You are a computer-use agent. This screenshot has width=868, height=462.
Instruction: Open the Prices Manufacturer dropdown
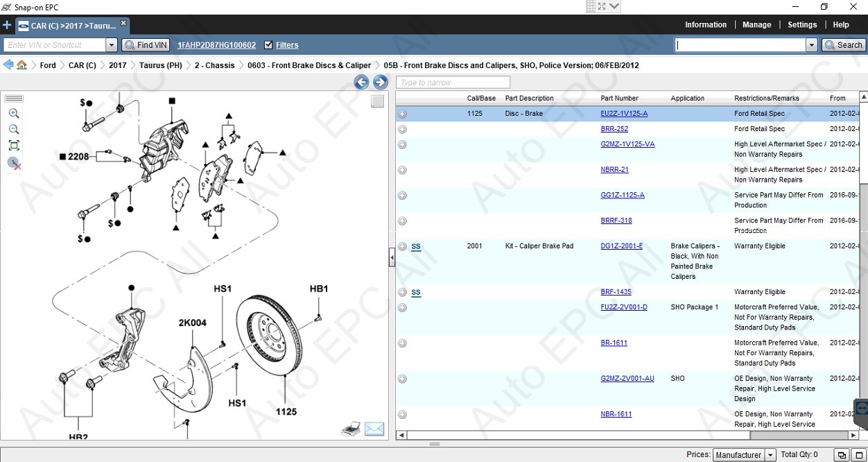(770, 455)
